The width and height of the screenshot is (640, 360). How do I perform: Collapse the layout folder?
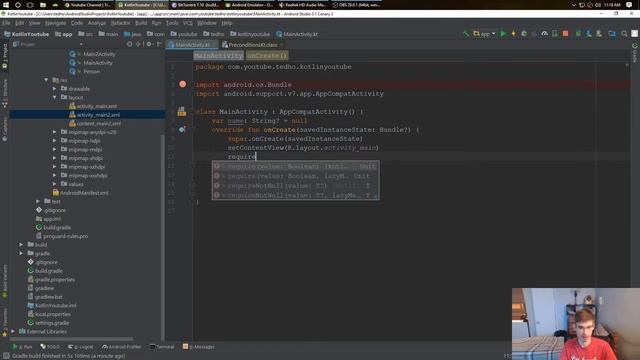(54, 97)
